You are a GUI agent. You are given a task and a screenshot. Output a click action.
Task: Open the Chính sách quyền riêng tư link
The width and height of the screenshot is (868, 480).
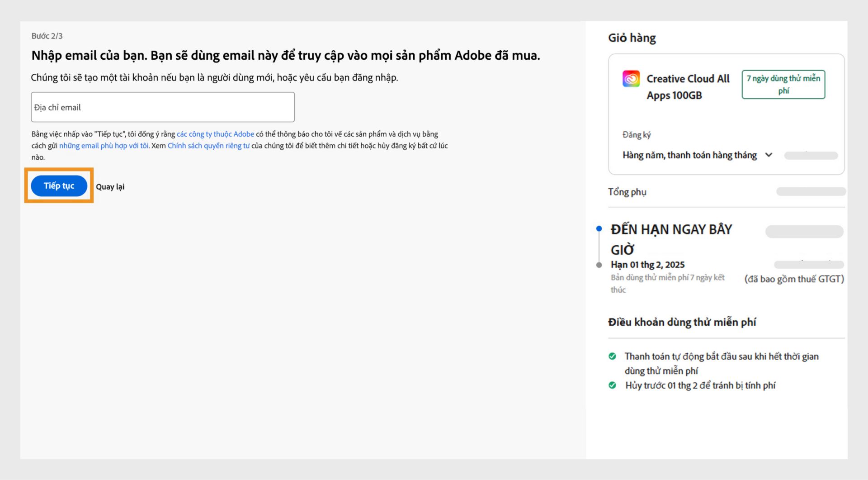tap(208, 146)
